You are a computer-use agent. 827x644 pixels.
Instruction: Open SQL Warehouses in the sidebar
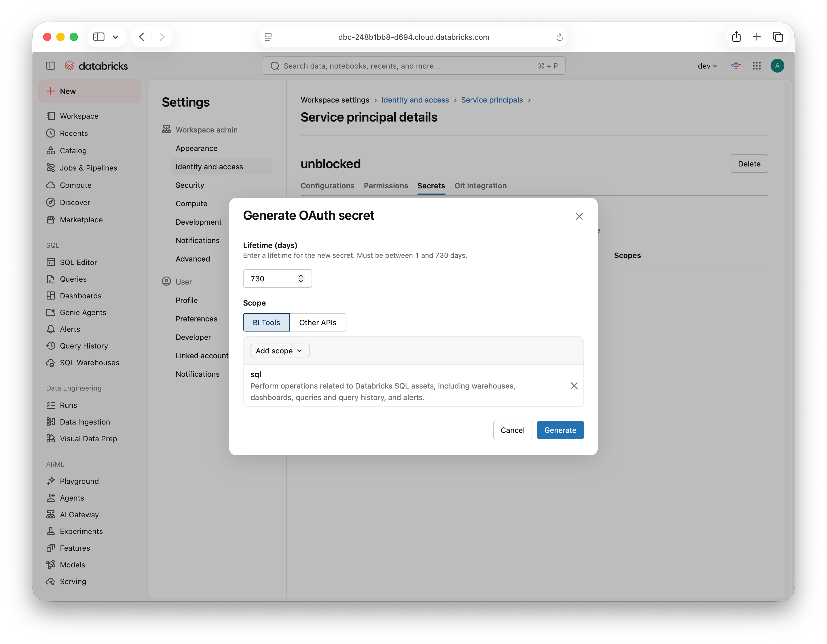pyautogui.click(x=89, y=363)
